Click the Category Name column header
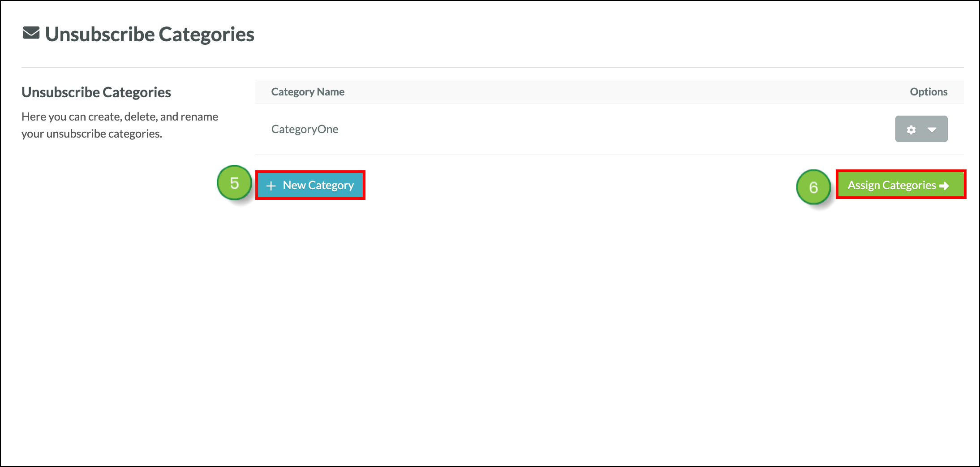The height and width of the screenshot is (467, 980). pyautogui.click(x=308, y=92)
